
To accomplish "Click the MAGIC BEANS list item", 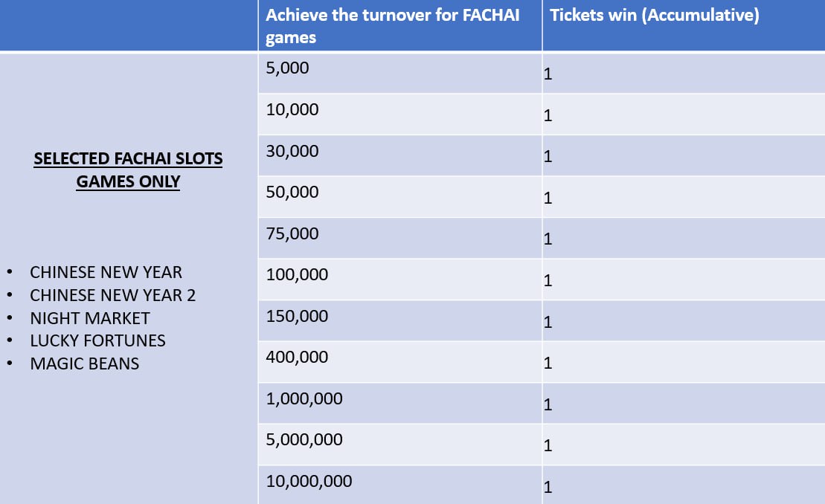I will click(85, 364).
